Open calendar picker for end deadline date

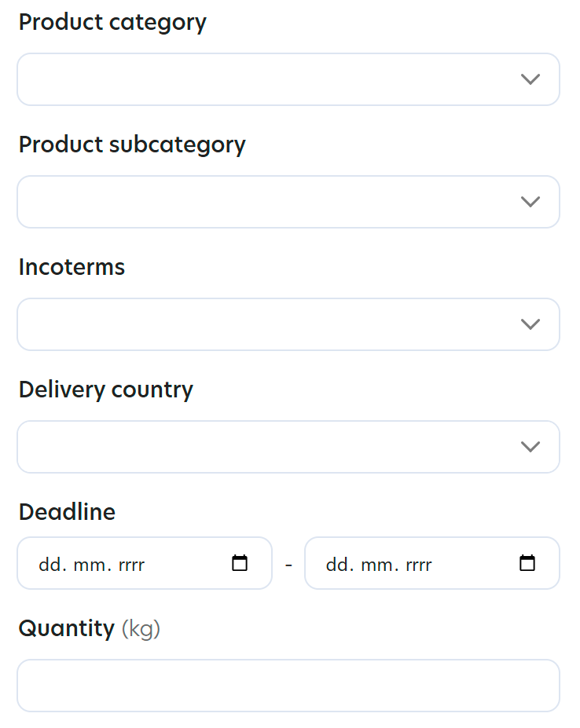527,563
